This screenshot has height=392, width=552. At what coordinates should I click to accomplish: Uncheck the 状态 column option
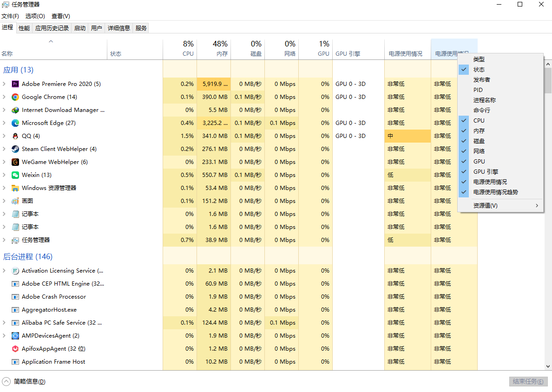pyautogui.click(x=479, y=70)
